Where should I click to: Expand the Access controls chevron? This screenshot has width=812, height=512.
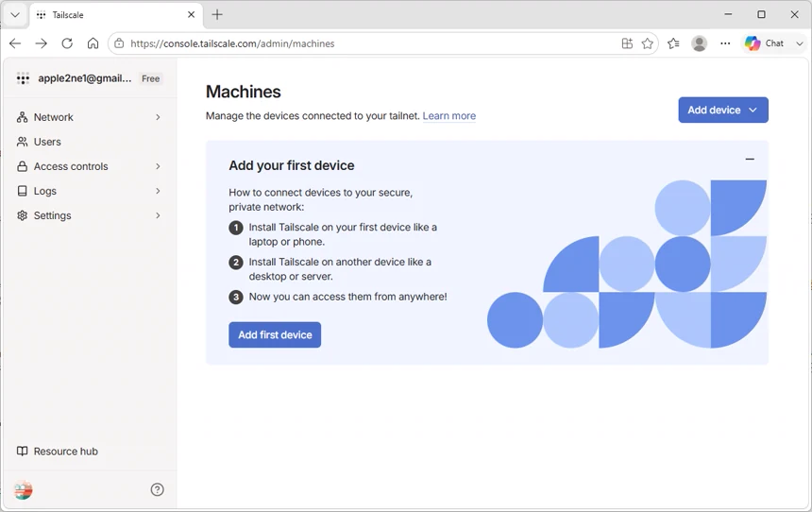[158, 166]
